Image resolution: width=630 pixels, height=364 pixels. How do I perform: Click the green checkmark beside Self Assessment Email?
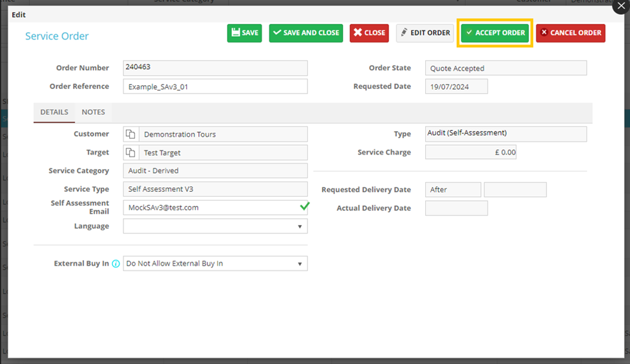pos(304,207)
